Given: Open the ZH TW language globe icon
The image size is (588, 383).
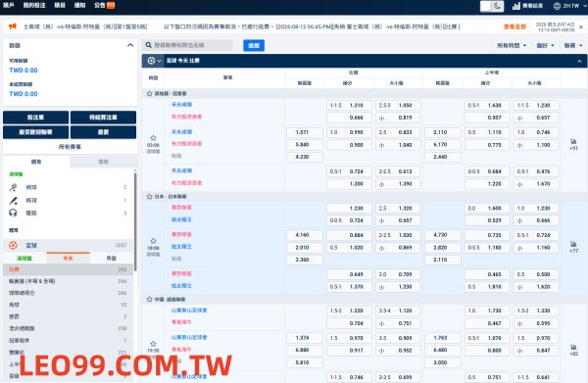Looking at the screenshot, I should (x=557, y=6).
